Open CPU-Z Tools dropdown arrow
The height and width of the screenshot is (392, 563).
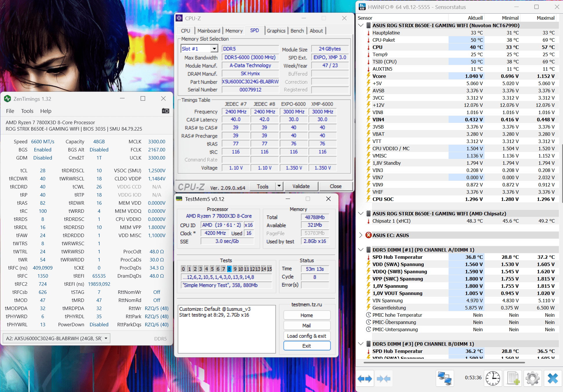coord(279,186)
